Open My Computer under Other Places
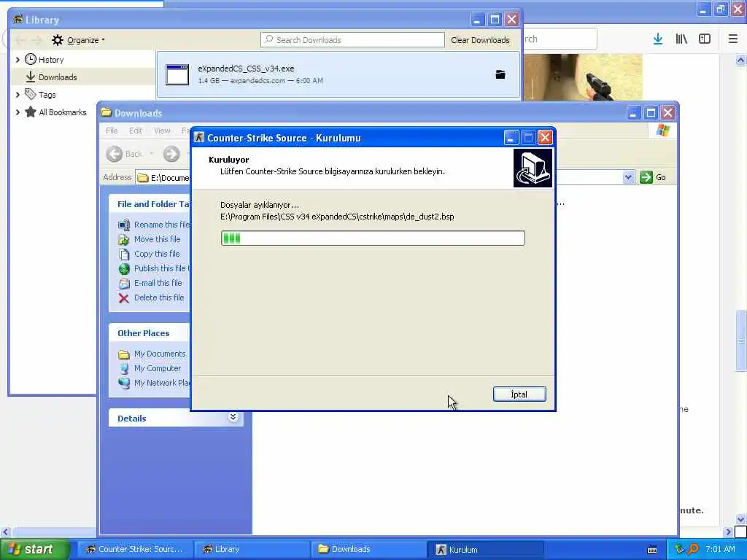Image resolution: width=747 pixels, height=560 pixels. [x=158, y=368]
